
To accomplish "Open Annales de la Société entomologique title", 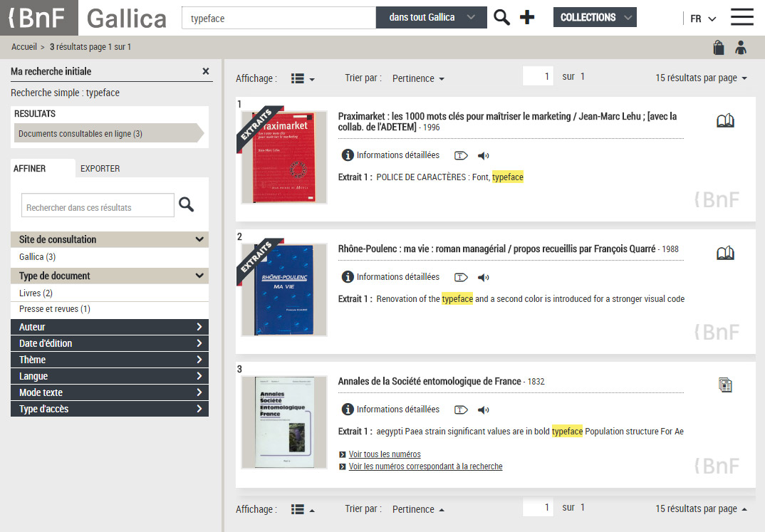I will pos(430,381).
